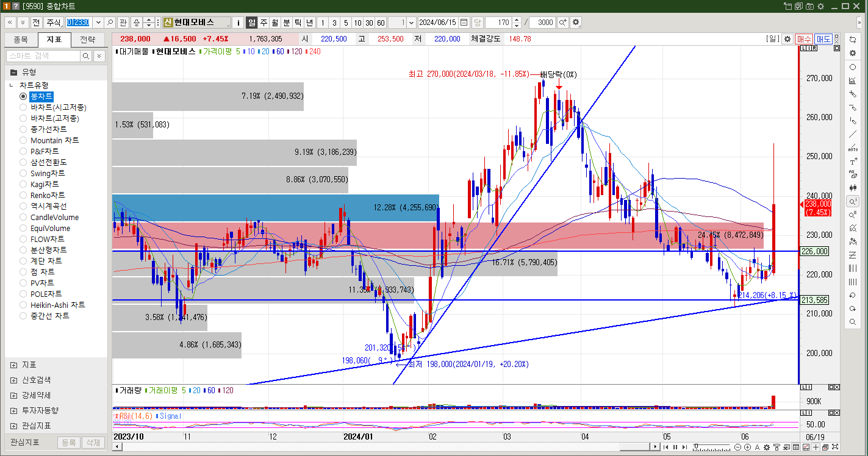Screen dimensions: 868x456
Task: Click the 매수 buy button
Action: [x=804, y=39]
